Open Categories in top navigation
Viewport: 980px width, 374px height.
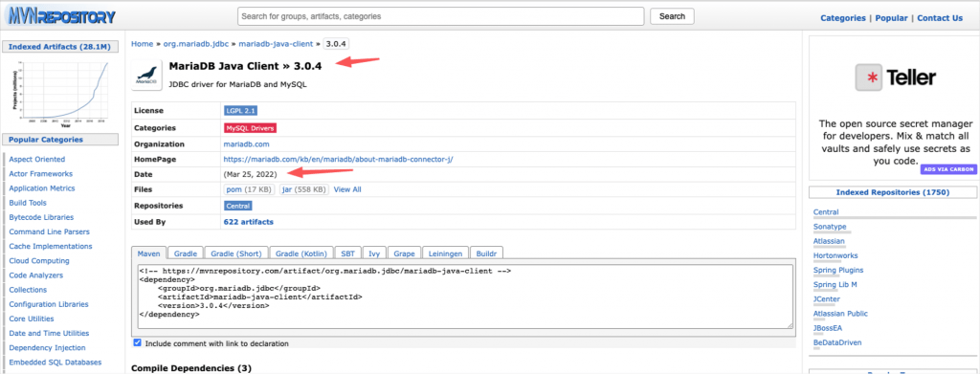842,18
